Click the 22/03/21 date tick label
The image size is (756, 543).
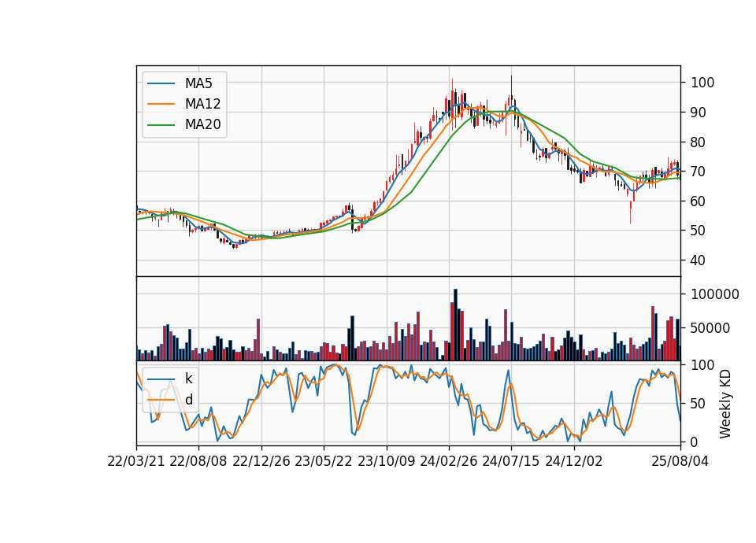[x=136, y=461]
